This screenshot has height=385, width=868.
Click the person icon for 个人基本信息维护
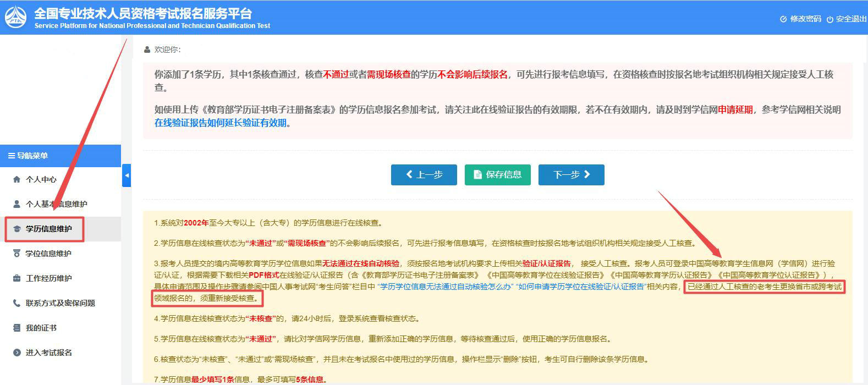point(17,204)
